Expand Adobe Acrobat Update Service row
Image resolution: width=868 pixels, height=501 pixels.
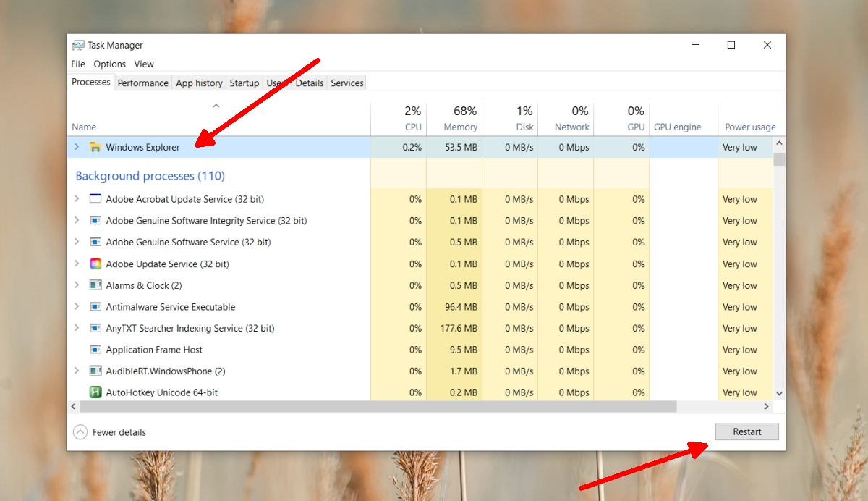click(77, 199)
